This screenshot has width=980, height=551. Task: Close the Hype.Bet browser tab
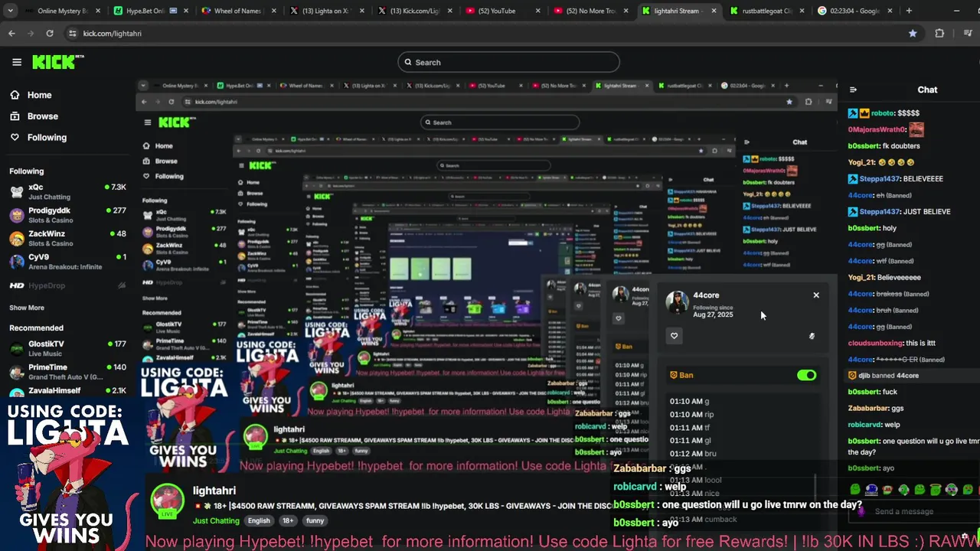click(188, 11)
